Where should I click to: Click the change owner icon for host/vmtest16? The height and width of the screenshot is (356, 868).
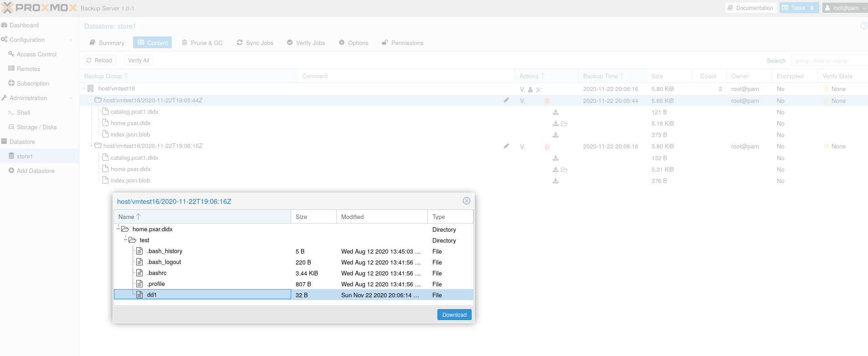[530, 90]
